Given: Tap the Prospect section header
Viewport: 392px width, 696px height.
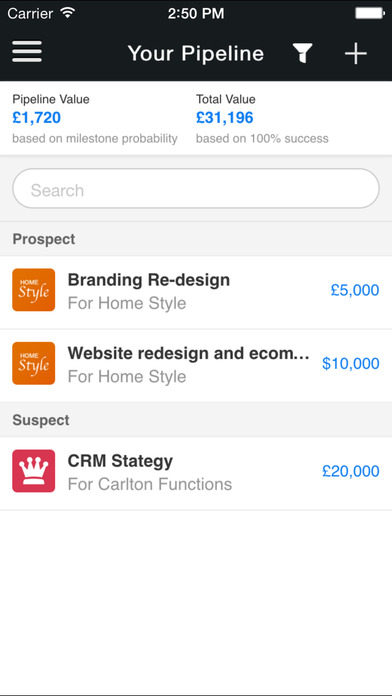Looking at the screenshot, I should [x=196, y=239].
